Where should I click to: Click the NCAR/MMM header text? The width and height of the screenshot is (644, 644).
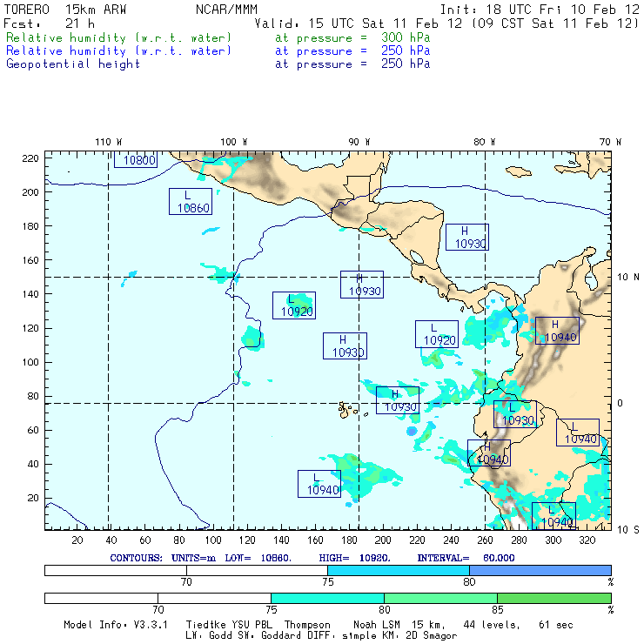click(x=227, y=9)
